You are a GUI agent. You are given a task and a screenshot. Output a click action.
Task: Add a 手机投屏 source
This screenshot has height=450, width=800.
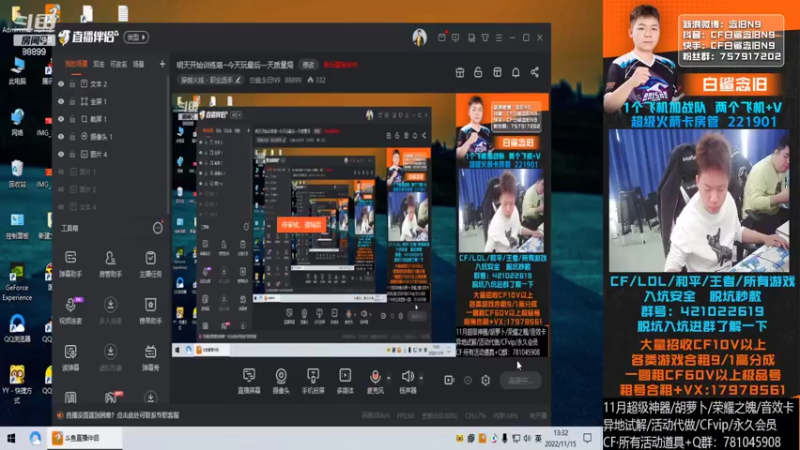pos(313,381)
